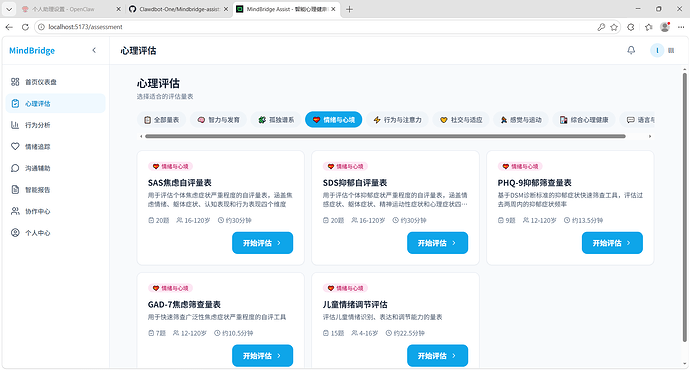Go back with the browser back arrow
This screenshot has height=370, width=690.
pyautogui.click(x=9, y=27)
